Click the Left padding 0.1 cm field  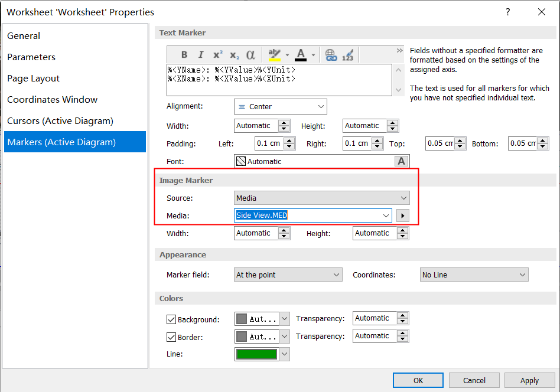click(x=269, y=143)
